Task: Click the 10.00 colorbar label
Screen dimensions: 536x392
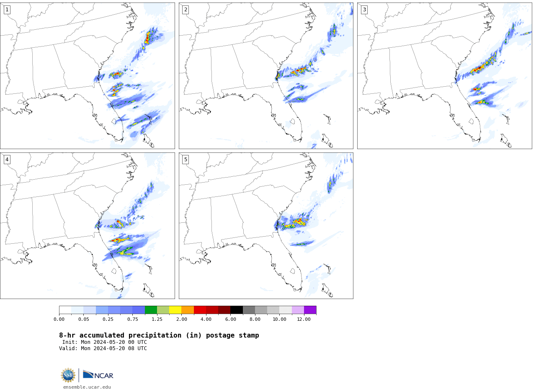Action: click(280, 320)
